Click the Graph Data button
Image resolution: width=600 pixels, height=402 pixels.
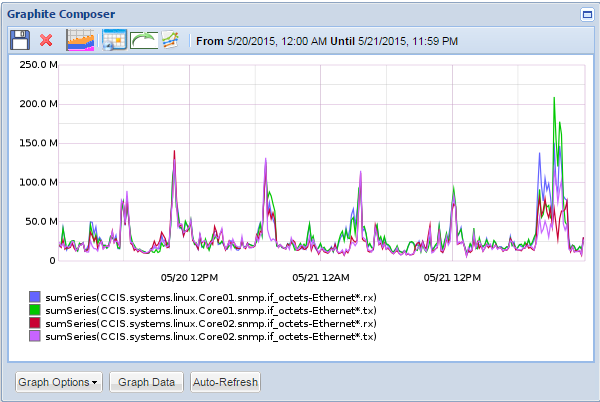[146, 382]
